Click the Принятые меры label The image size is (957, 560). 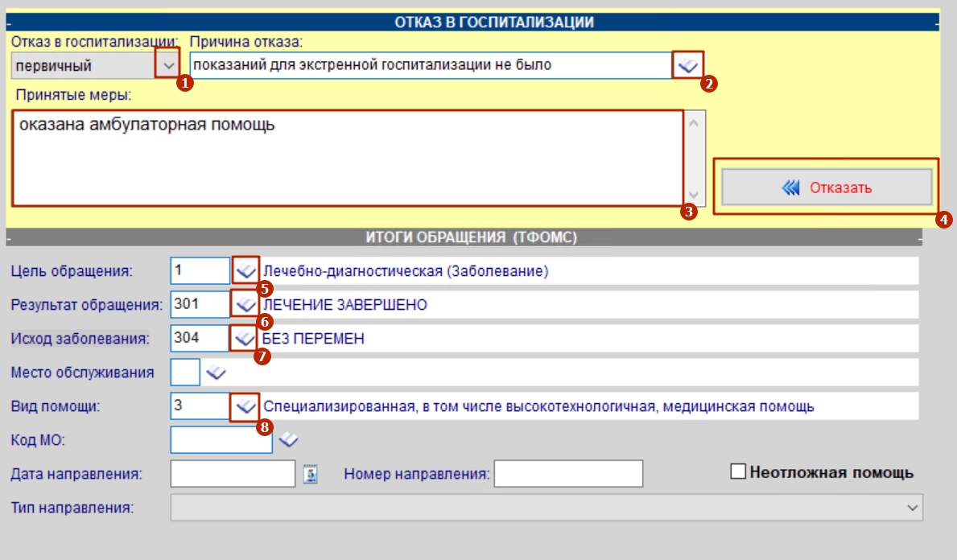pyautogui.click(x=73, y=95)
